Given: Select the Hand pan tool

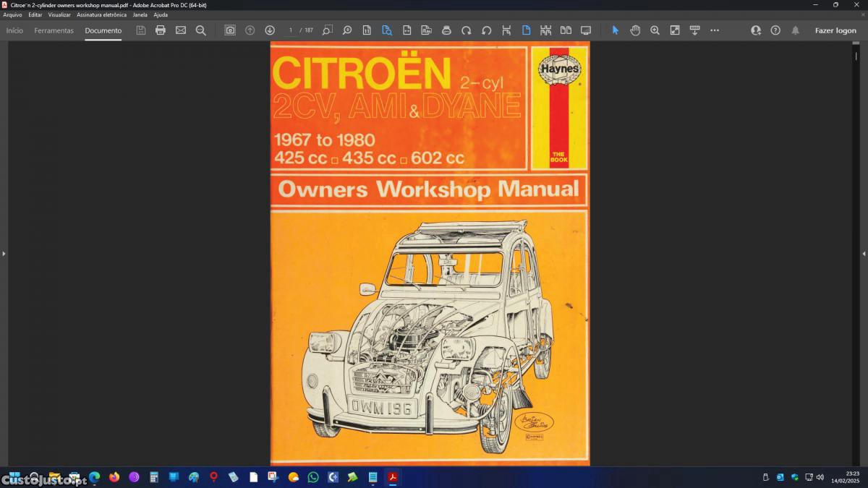Looking at the screenshot, I should (x=635, y=30).
